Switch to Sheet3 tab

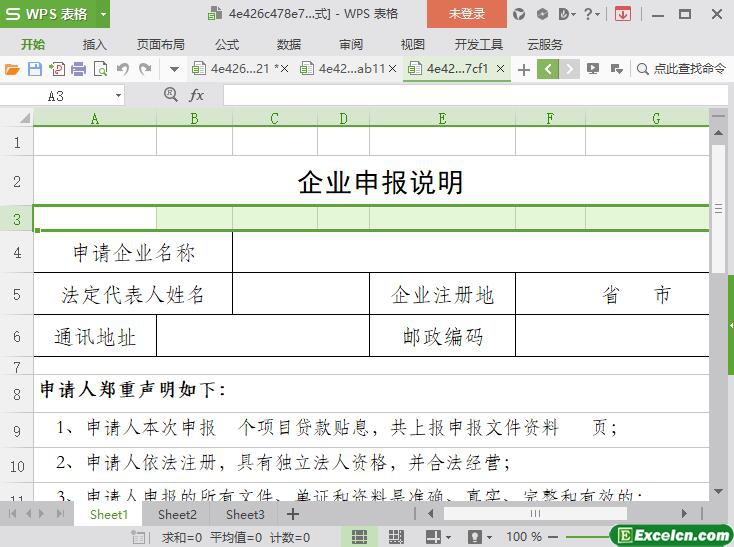245,515
